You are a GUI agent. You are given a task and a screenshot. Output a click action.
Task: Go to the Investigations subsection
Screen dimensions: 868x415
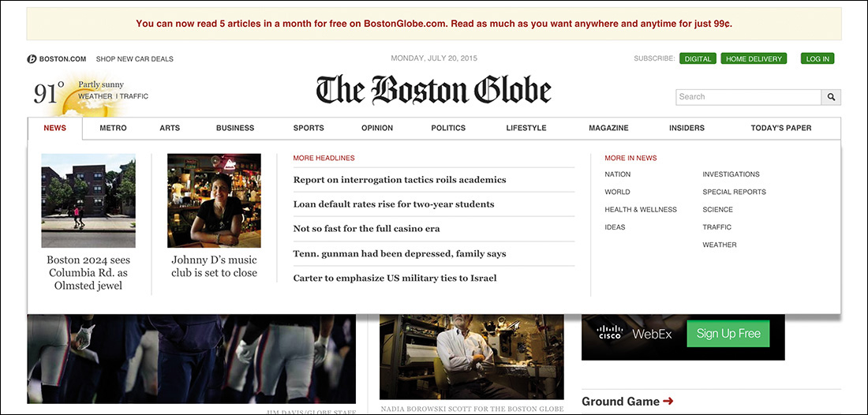click(731, 174)
